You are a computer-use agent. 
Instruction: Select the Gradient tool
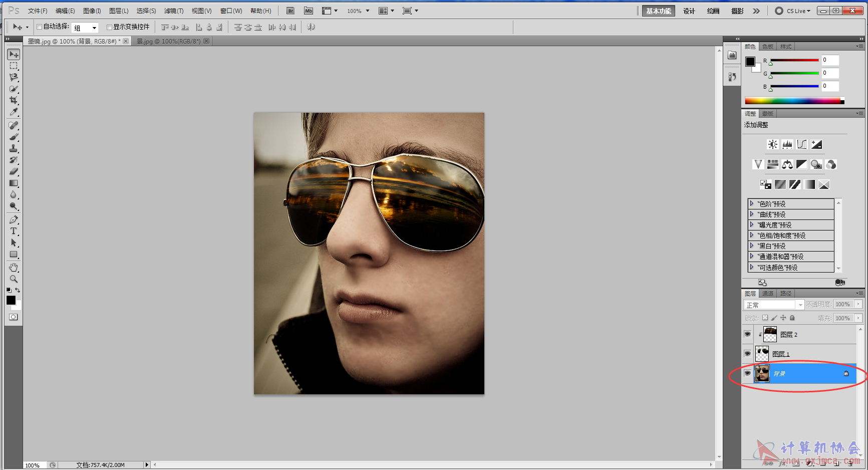[14, 183]
